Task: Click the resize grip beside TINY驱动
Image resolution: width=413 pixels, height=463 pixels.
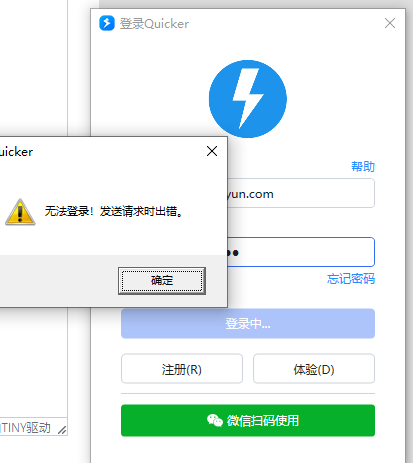Action: pyautogui.click(x=62, y=430)
